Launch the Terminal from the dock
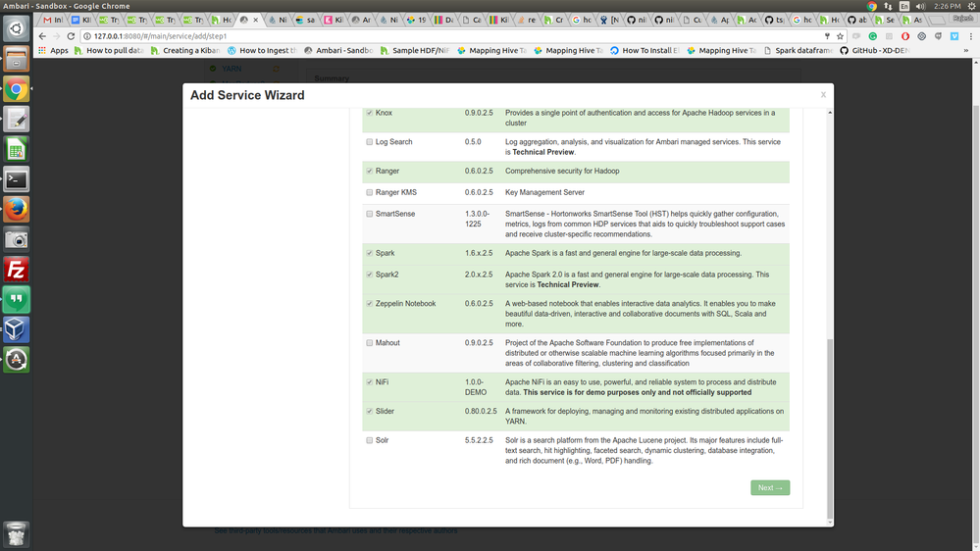The image size is (980, 551). click(x=17, y=178)
